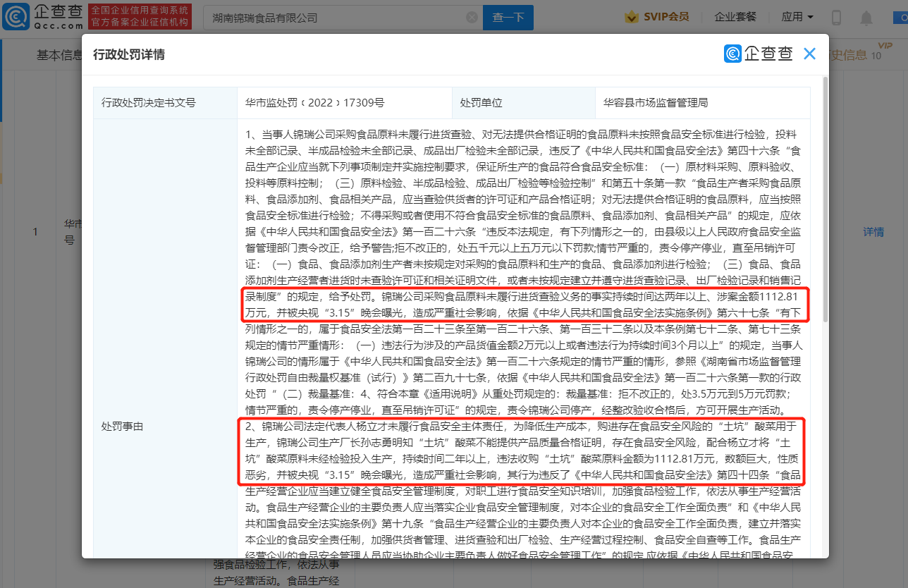Click the Qcc.com logo in header
Viewport: 908px width, 588px height.
pyautogui.click(x=43, y=17)
